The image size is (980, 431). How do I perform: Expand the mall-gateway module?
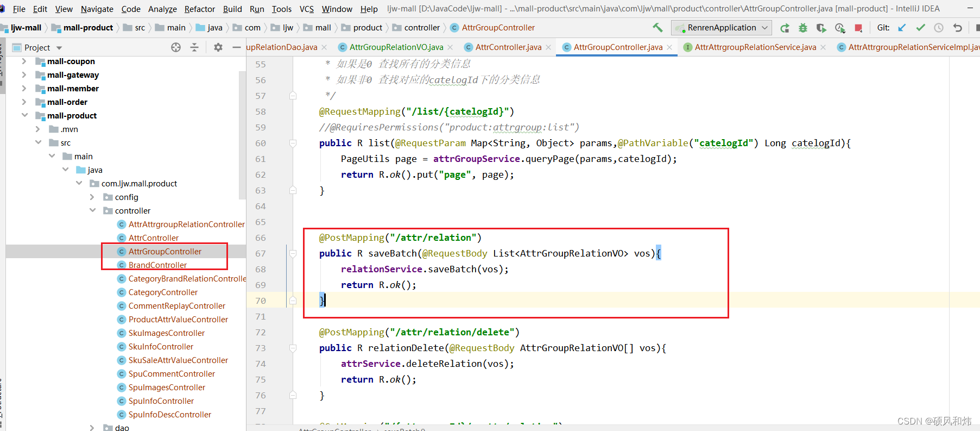[x=24, y=75]
